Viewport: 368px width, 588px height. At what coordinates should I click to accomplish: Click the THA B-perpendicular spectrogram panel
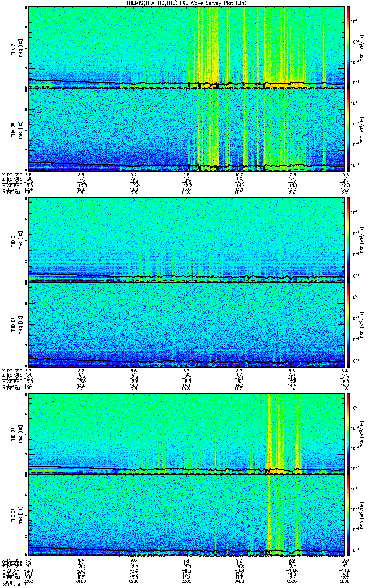tap(187, 48)
